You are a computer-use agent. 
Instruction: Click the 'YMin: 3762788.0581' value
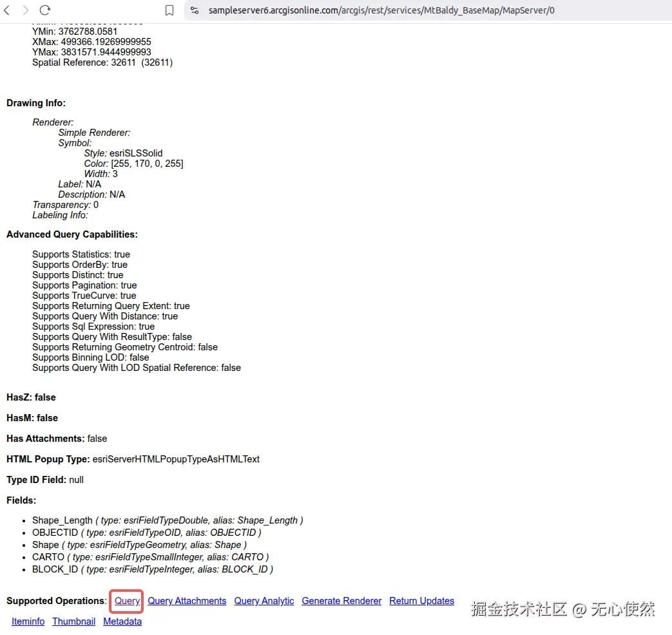(75, 32)
